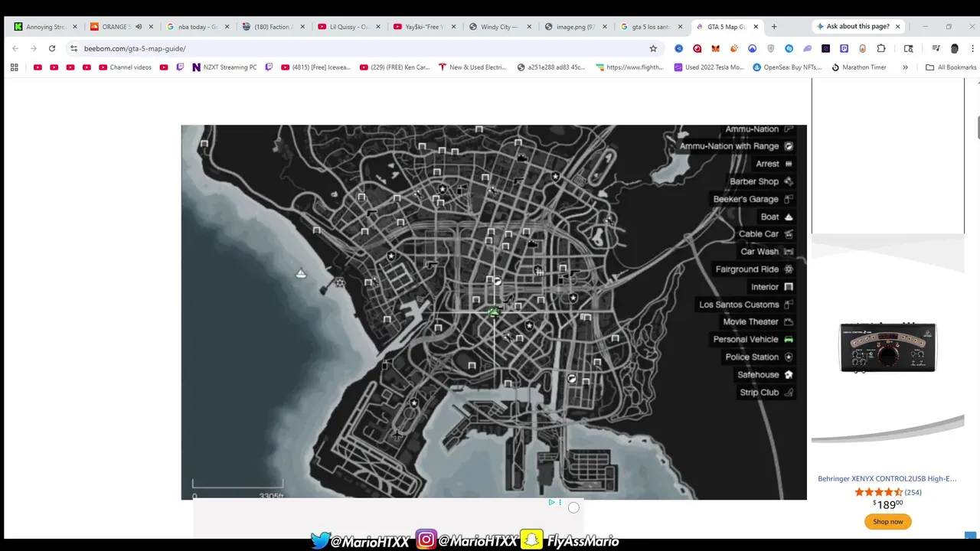
Task: Open the Marathon Timer bookmark
Action: tap(858, 67)
